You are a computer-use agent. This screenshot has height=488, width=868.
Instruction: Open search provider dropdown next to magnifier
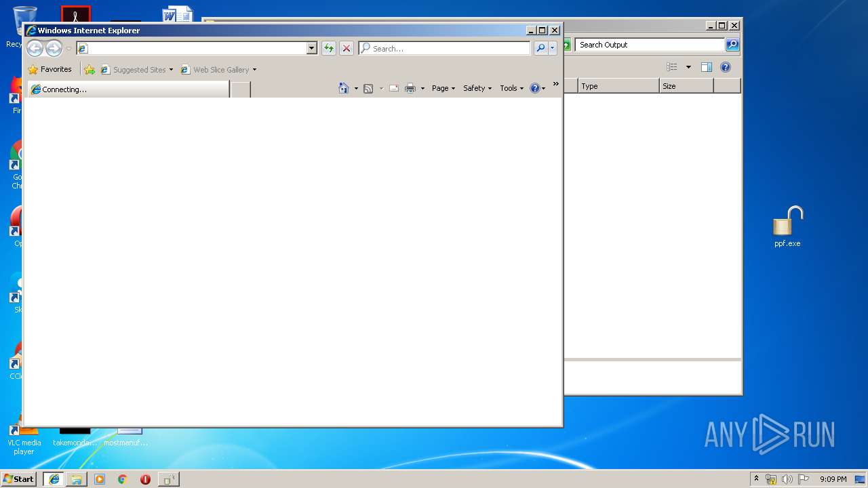(553, 48)
